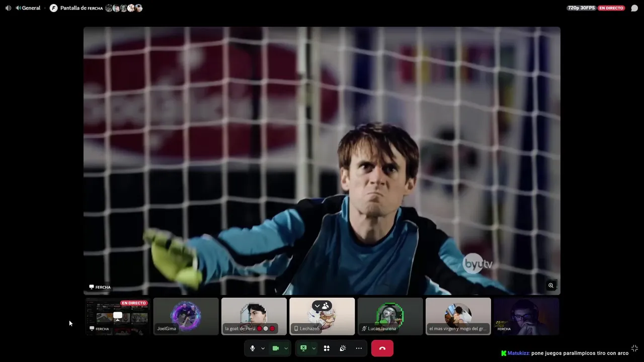This screenshot has width=644, height=362.
Task: Select FERCHA's webcam video tile
Action: tap(526, 316)
